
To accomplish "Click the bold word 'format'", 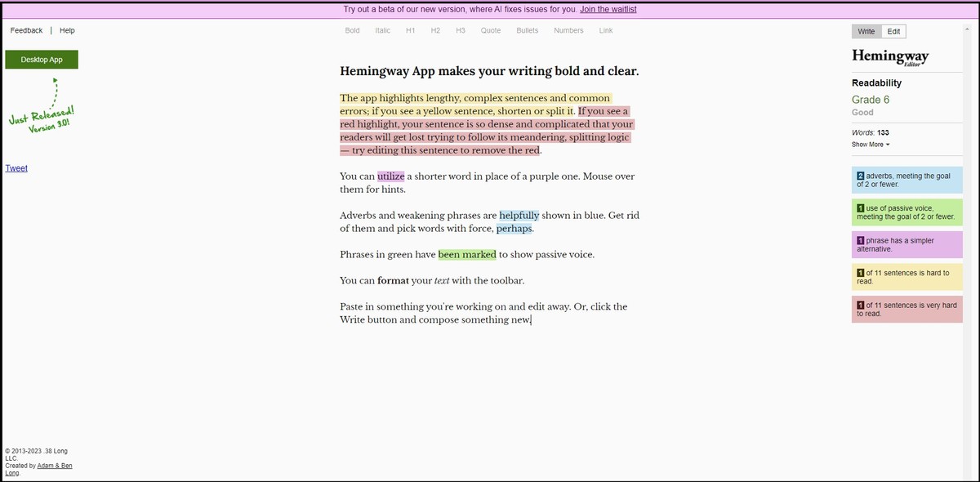I will tap(393, 281).
